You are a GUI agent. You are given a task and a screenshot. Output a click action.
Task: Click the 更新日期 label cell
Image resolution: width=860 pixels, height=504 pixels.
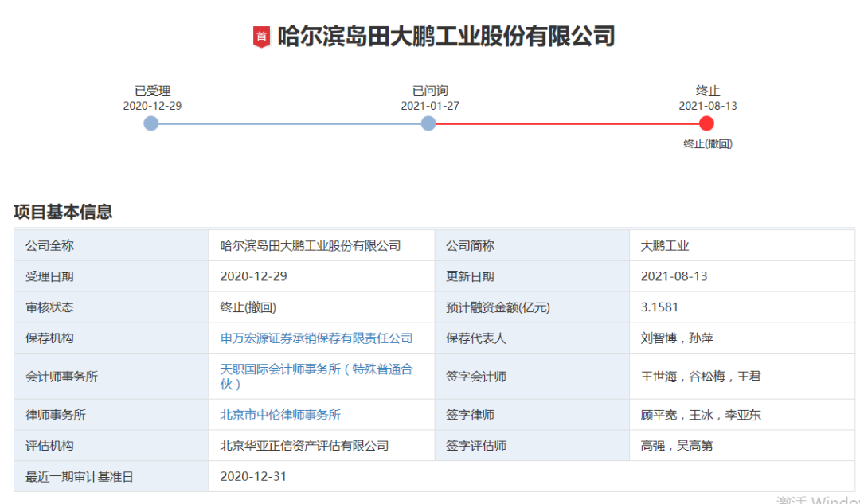[x=532, y=276]
